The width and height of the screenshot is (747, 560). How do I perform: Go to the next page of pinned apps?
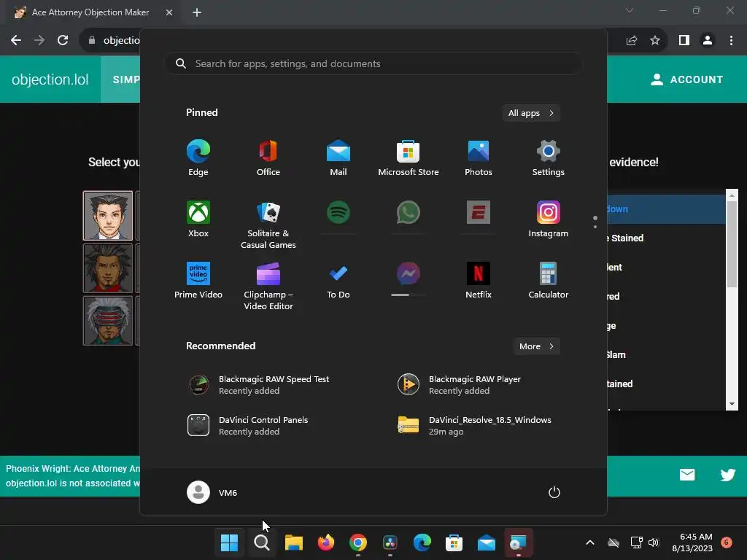click(x=595, y=226)
